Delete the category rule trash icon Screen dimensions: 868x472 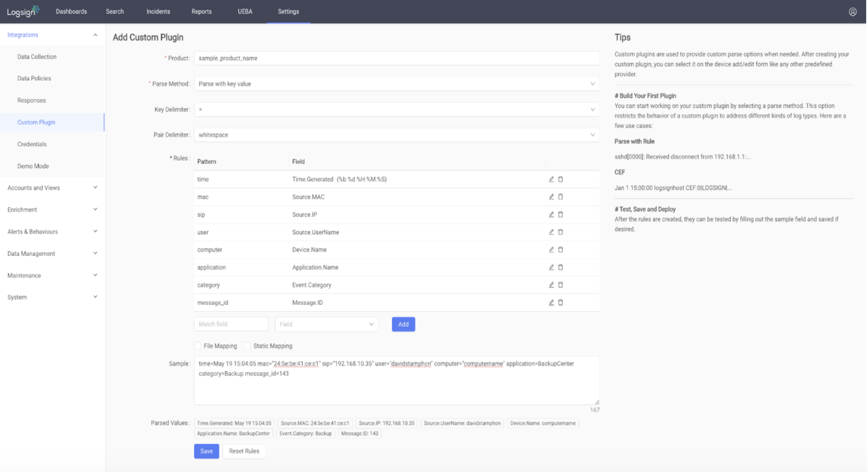pyautogui.click(x=560, y=285)
